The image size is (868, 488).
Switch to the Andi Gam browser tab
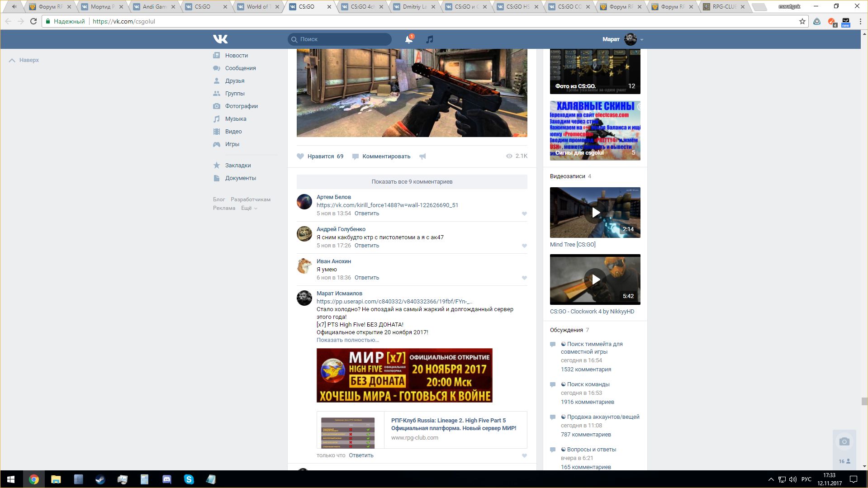tap(154, 7)
